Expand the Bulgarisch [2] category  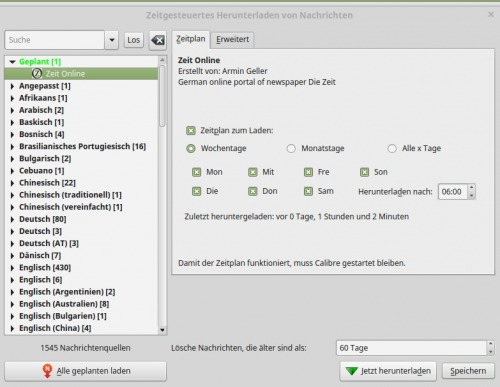[x=12, y=159]
